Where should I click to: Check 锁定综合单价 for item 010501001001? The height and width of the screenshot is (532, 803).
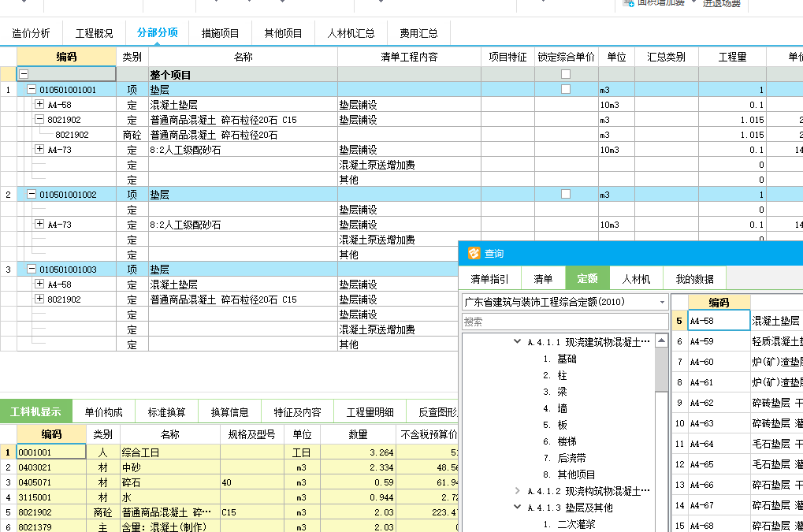point(566,89)
